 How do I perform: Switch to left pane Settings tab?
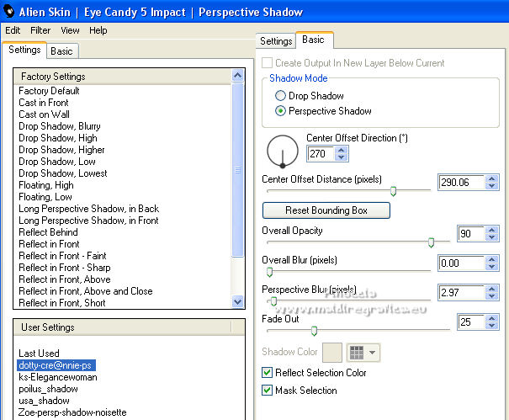[24, 50]
